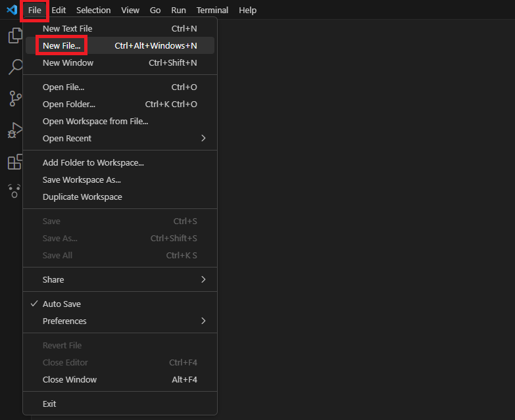Open the Run and Debug icon

pos(14,130)
